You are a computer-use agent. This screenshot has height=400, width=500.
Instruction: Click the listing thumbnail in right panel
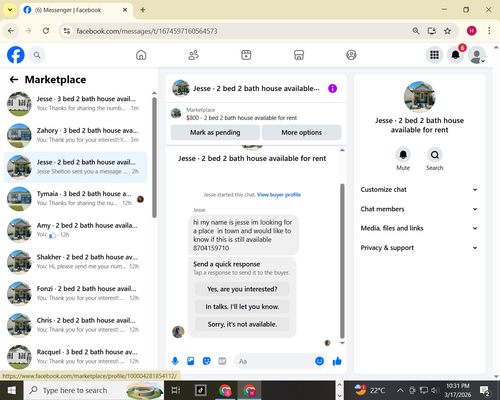point(419,97)
